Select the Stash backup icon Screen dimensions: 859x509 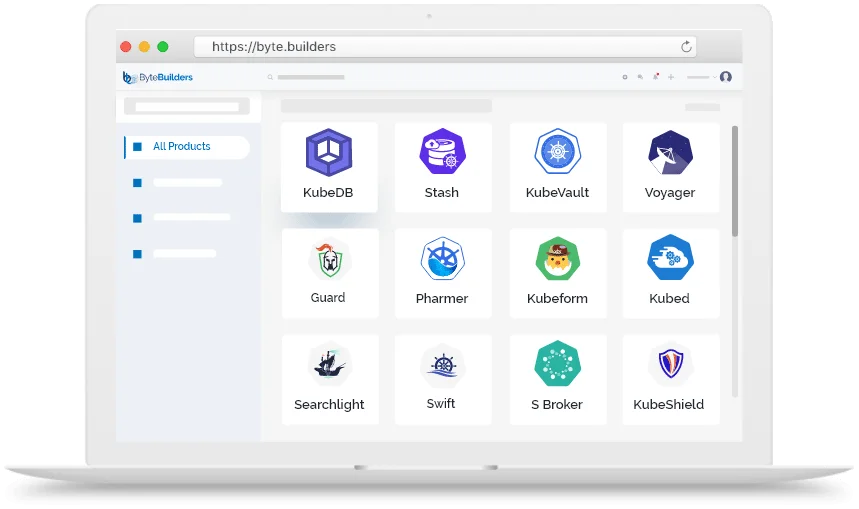click(441, 152)
